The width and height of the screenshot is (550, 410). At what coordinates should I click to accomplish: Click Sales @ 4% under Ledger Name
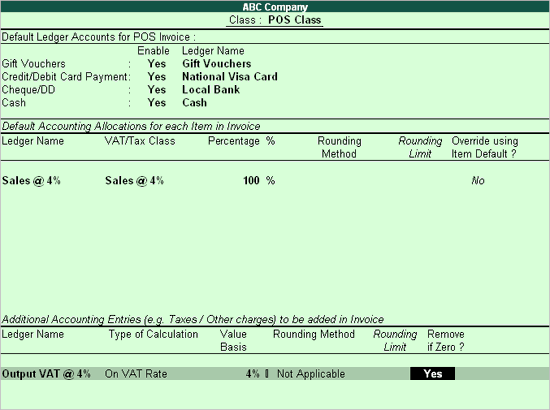(31, 180)
